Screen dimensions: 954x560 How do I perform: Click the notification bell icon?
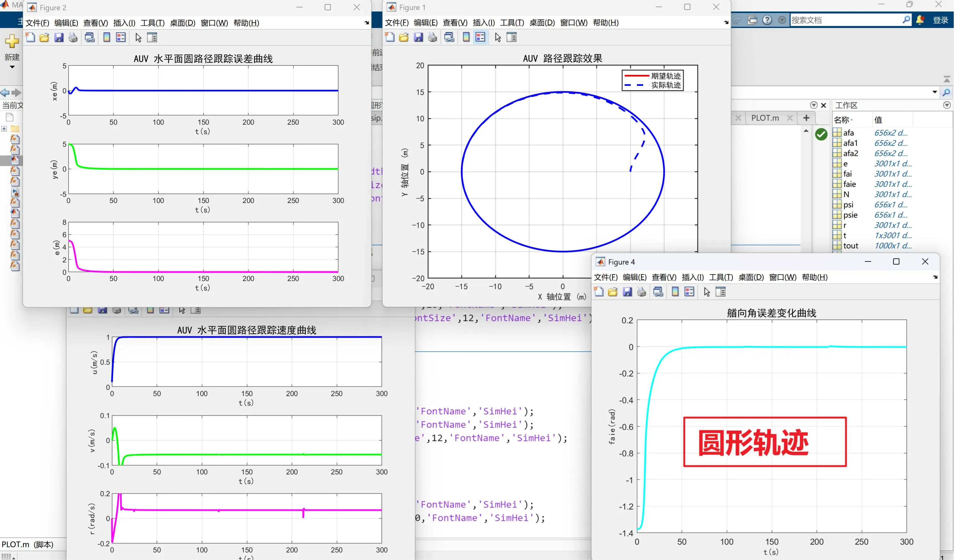(x=920, y=20)
